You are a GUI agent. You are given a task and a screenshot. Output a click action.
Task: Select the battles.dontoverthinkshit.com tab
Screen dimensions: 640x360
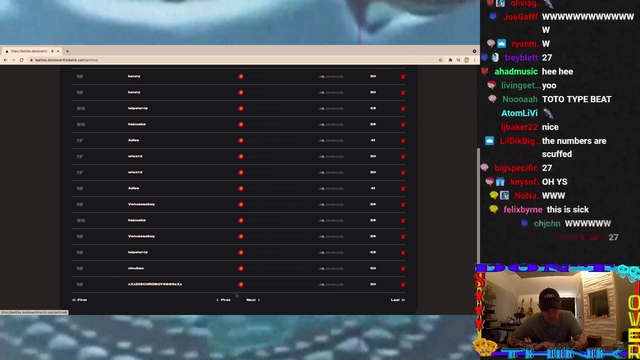point(32,51)
